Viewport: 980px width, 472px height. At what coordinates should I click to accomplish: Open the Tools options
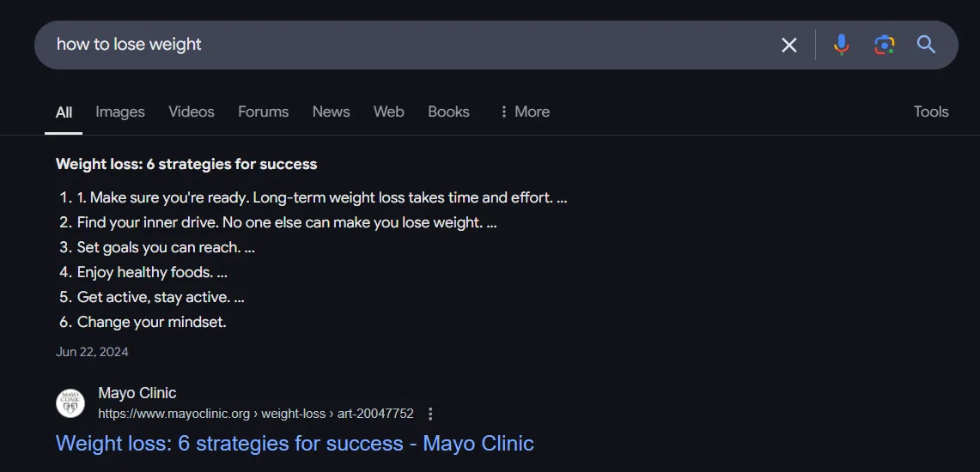[x=931, y=112]
